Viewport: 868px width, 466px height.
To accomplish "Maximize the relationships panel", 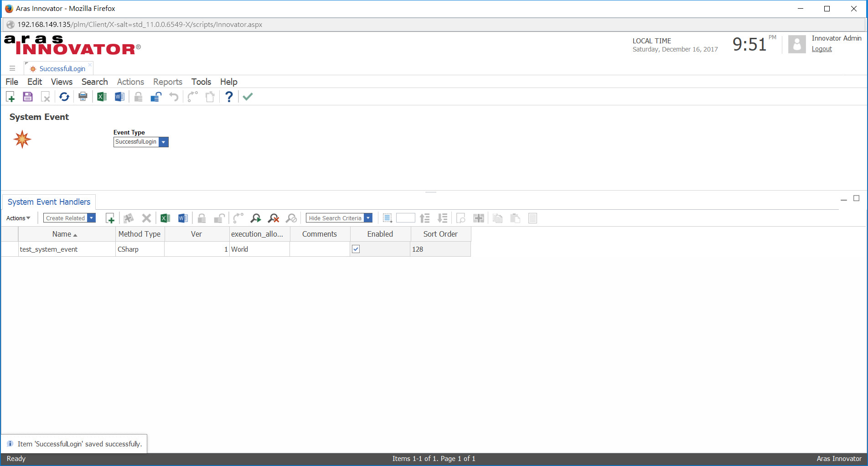I will [x=857, y=198].
